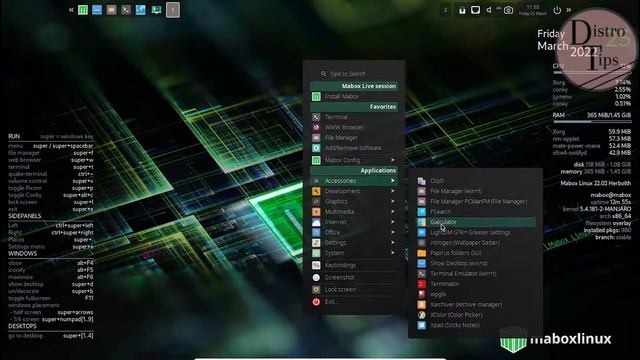Expand the Graphics submenu arrow

[x=393, y=201]
